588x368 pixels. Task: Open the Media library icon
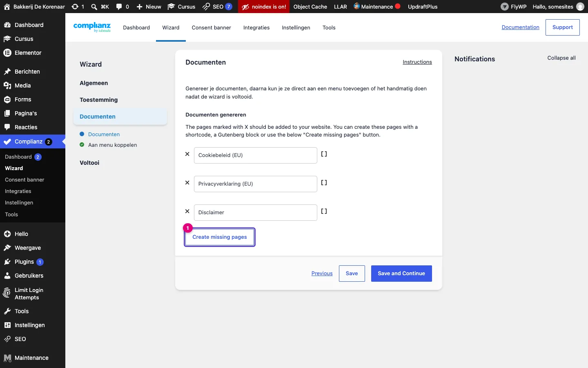(x=7, y=85)
